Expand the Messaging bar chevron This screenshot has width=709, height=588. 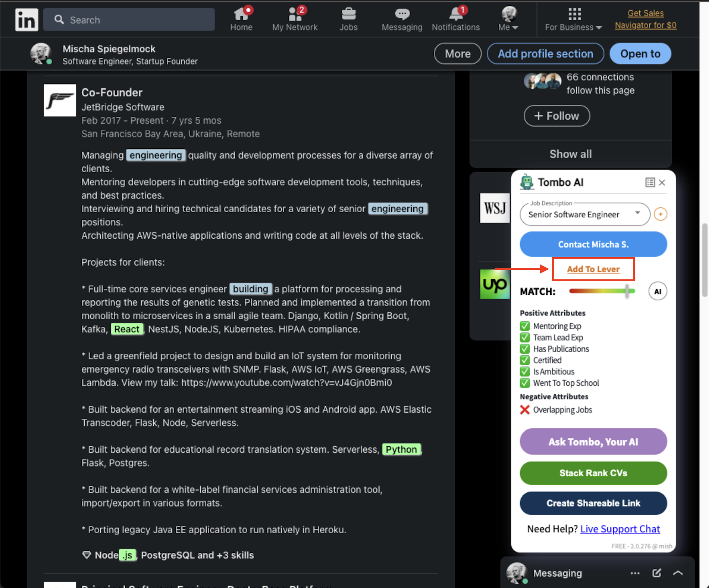coord(678,573)
